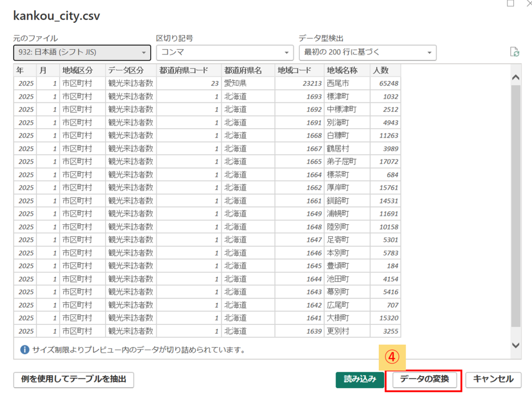Click the データの変換 button
This screenshot has height=396, width=532.
coord(424,379)
